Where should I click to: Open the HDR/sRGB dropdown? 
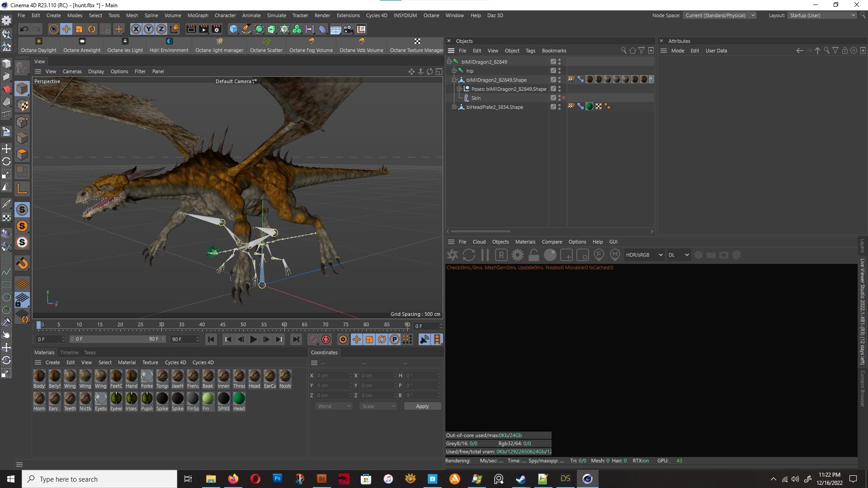point(644,255)
